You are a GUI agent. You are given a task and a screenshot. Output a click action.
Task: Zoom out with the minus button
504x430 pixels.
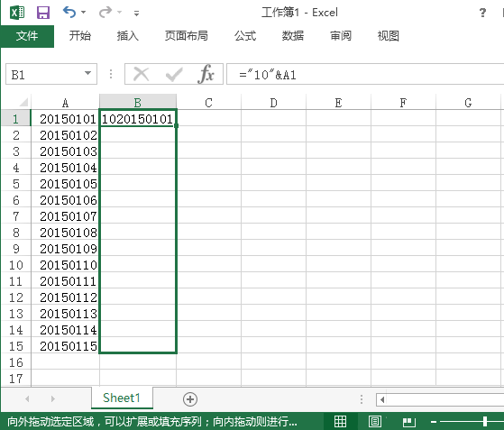click(x=434, y=421)
